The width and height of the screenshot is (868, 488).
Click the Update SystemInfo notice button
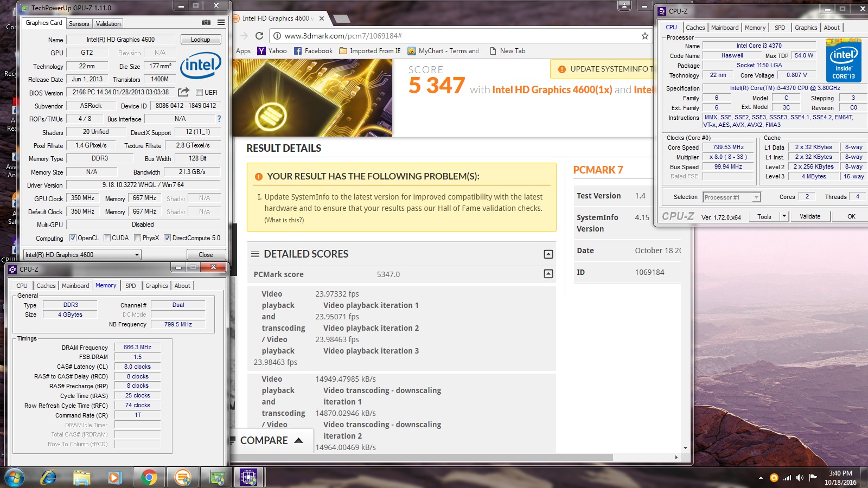(x=603, y=69)
